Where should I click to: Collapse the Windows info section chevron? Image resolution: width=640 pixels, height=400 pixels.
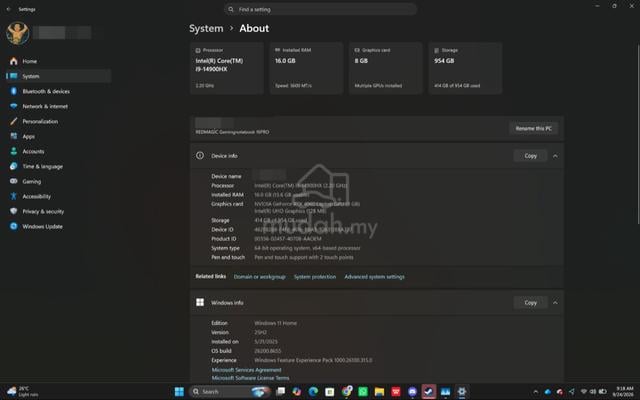555,303
